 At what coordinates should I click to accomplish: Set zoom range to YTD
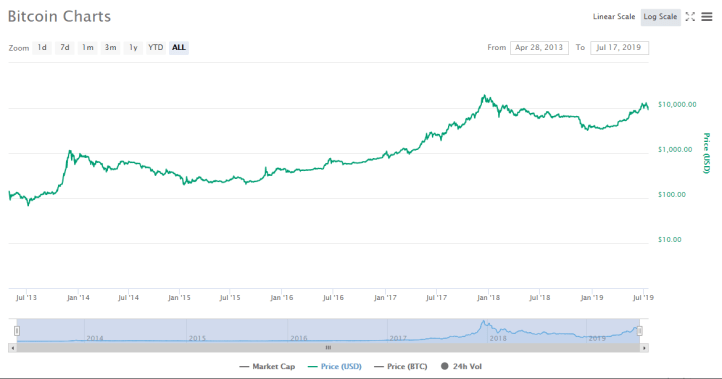tap(156, 47)
